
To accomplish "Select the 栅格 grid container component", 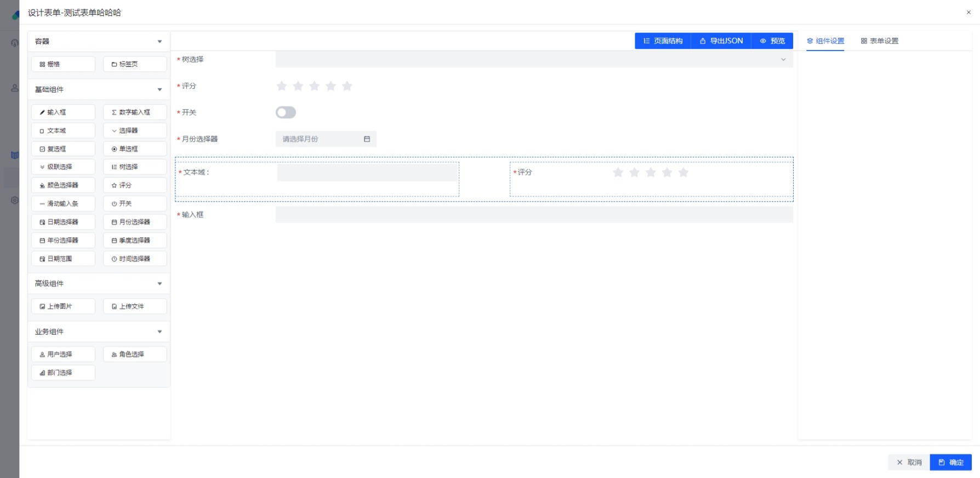I will 63,64.
